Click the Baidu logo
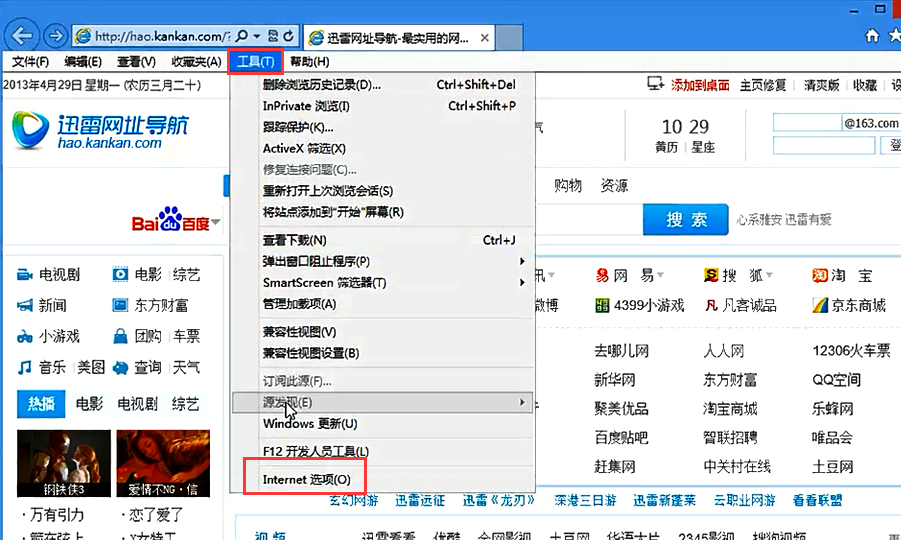The height and width of the screenshot is (540, 901). pyautogui.click(x=170, y=219)
